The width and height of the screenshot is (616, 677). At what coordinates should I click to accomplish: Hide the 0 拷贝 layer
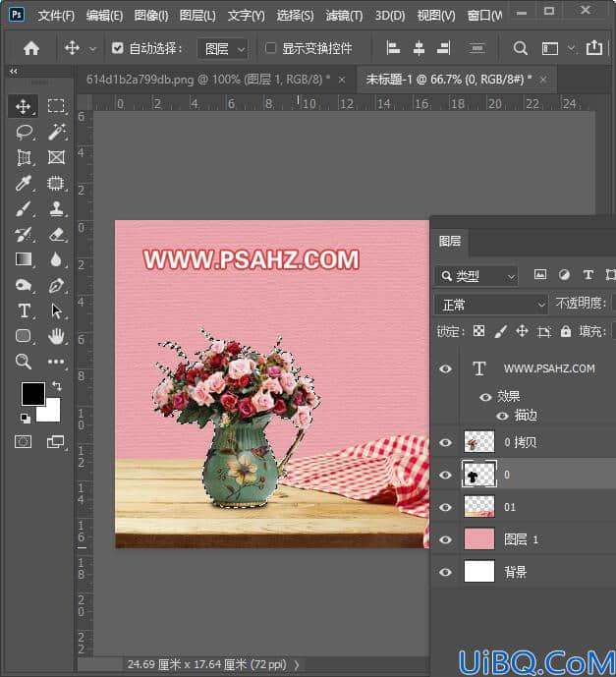point(445,442)
